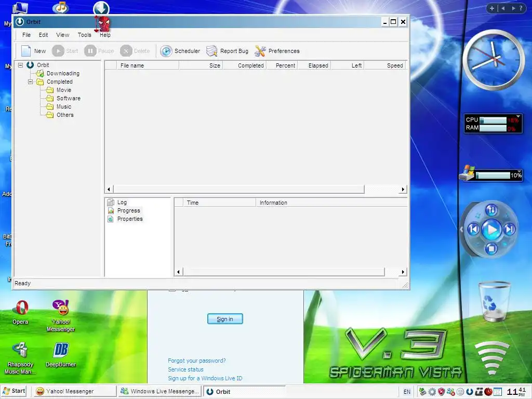Click the Opera desktop icon
532x399 pixels.
20,312
